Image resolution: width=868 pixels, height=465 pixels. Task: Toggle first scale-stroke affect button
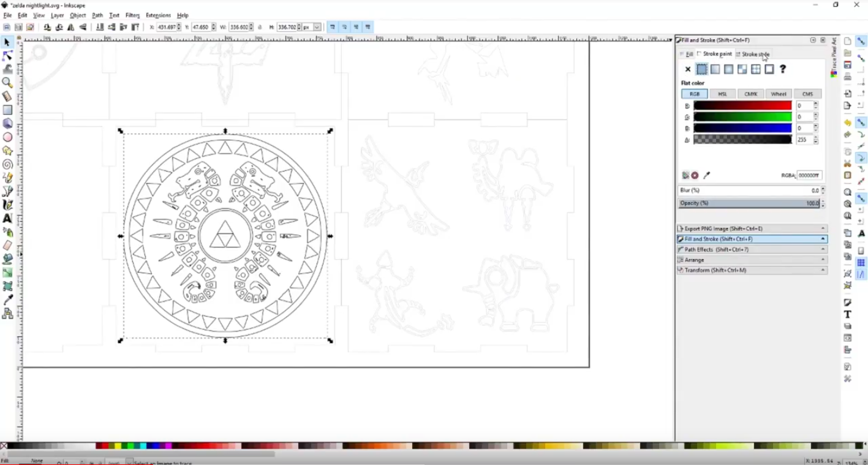click(332, 27)
